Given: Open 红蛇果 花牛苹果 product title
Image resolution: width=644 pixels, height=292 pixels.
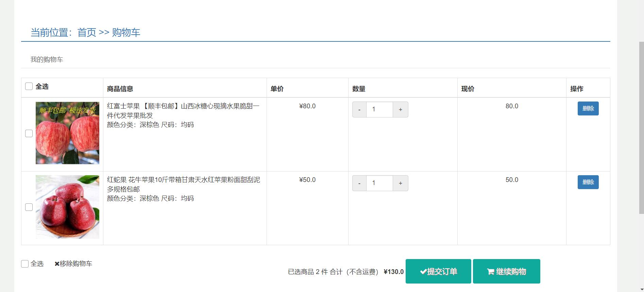Looking at the screenshot, I should 184,184.
